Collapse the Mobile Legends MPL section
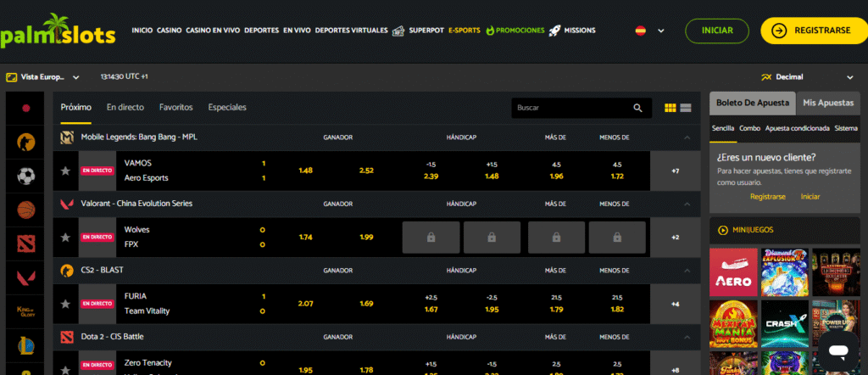The image size is (868, 375). point(687,137)
